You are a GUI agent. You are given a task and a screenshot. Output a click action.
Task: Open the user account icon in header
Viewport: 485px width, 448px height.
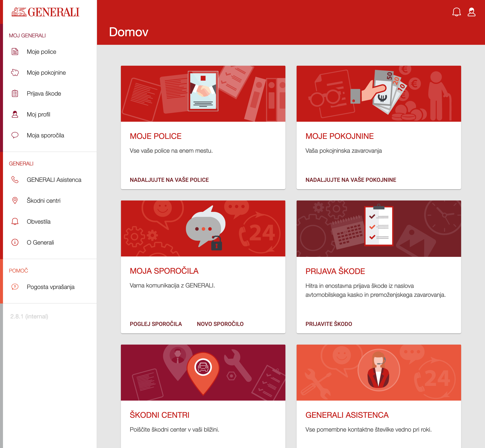471,12
